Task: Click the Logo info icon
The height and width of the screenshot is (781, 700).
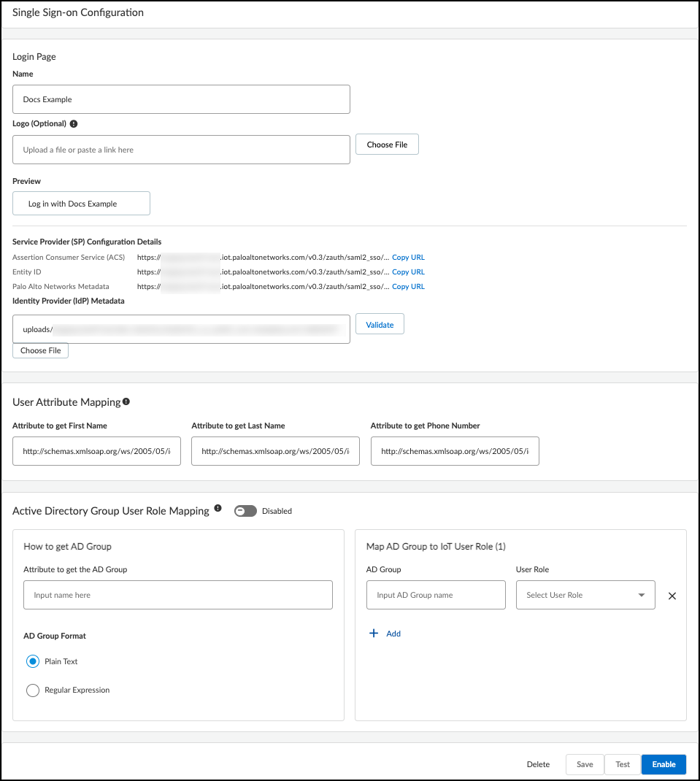Action: pyautogui.click(x=74, y=124)
